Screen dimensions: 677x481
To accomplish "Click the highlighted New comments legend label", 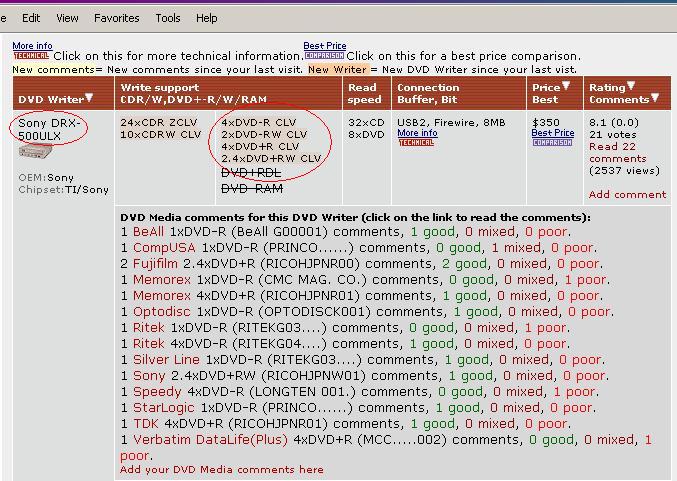I will coord(53,70).
